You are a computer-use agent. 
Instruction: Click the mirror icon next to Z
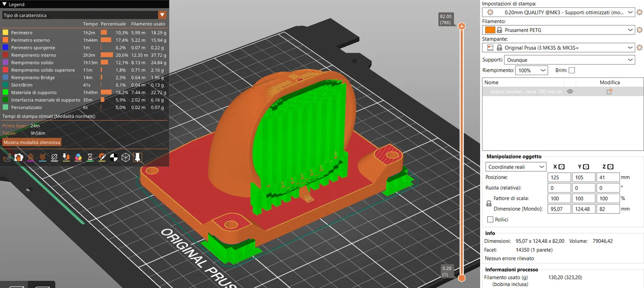point(610,167)
